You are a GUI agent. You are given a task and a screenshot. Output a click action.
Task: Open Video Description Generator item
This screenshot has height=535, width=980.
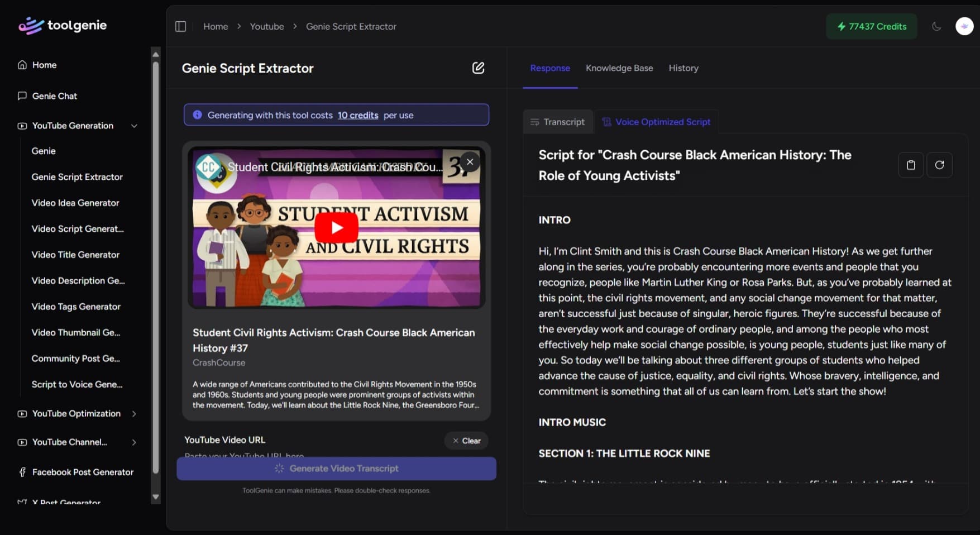point(78,280)
